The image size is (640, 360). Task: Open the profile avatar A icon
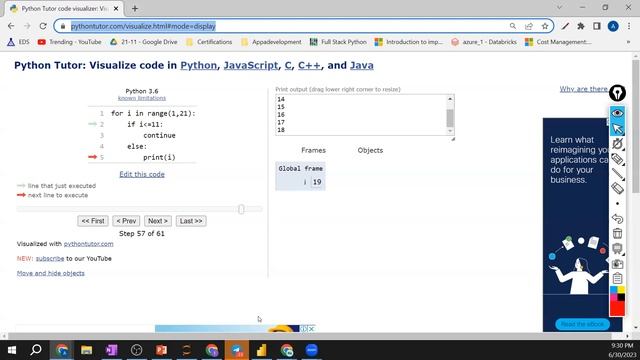coord(613,26)
